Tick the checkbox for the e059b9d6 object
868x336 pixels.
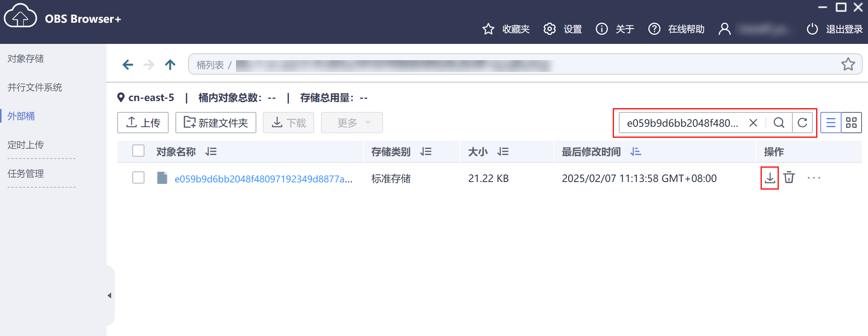point(138,177)
